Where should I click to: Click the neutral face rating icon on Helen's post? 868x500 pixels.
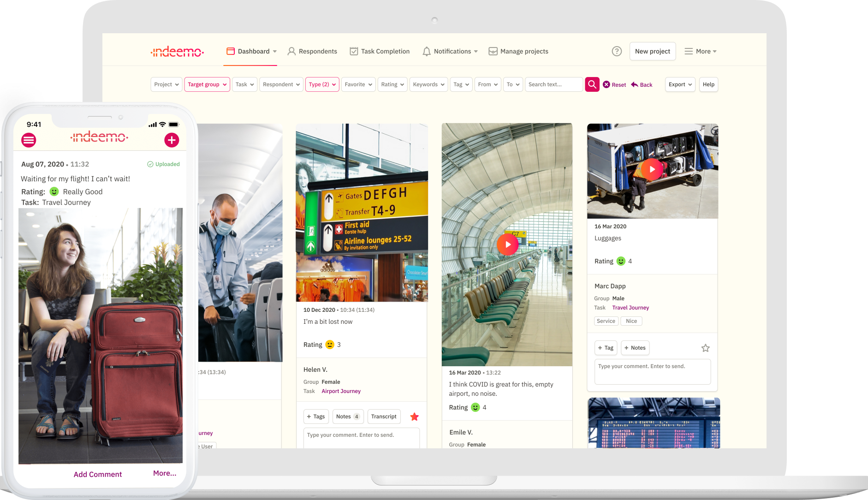coord(330,345)
